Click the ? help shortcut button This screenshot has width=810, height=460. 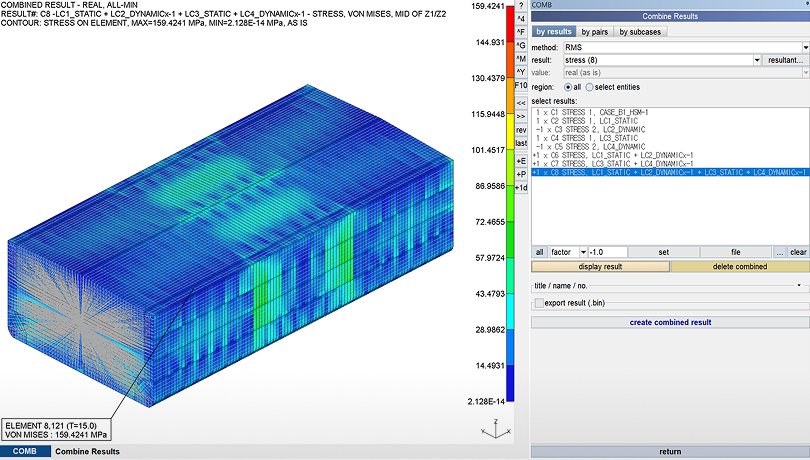[520, 6]
